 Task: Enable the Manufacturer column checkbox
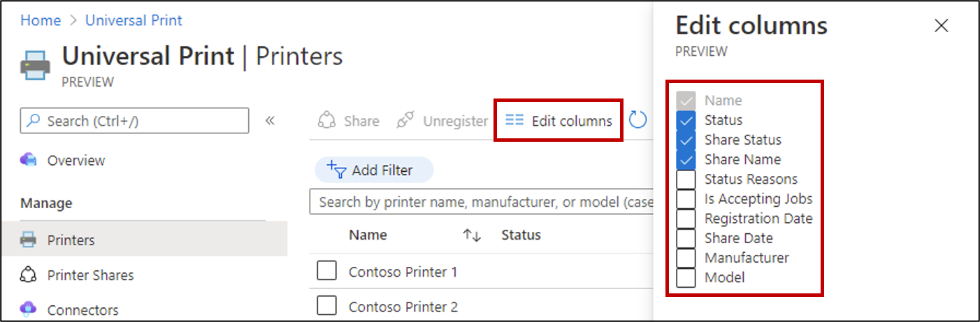point(686,258)
